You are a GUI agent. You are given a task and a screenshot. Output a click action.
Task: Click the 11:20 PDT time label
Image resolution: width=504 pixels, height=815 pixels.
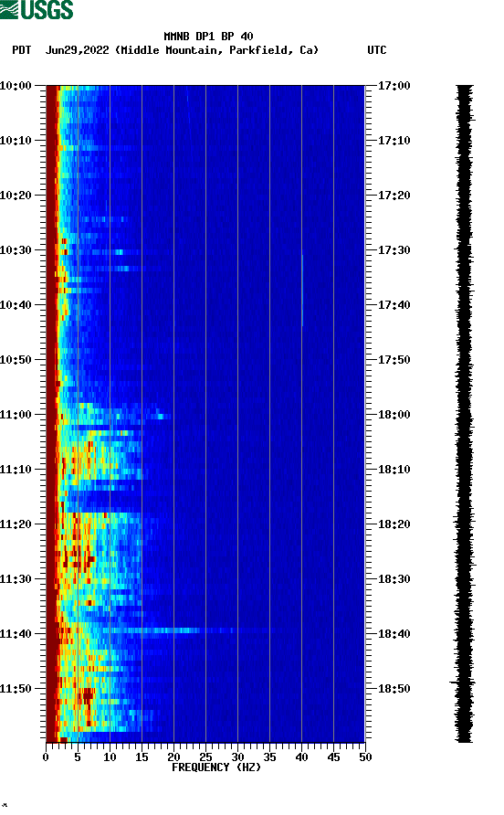[16, 524]
